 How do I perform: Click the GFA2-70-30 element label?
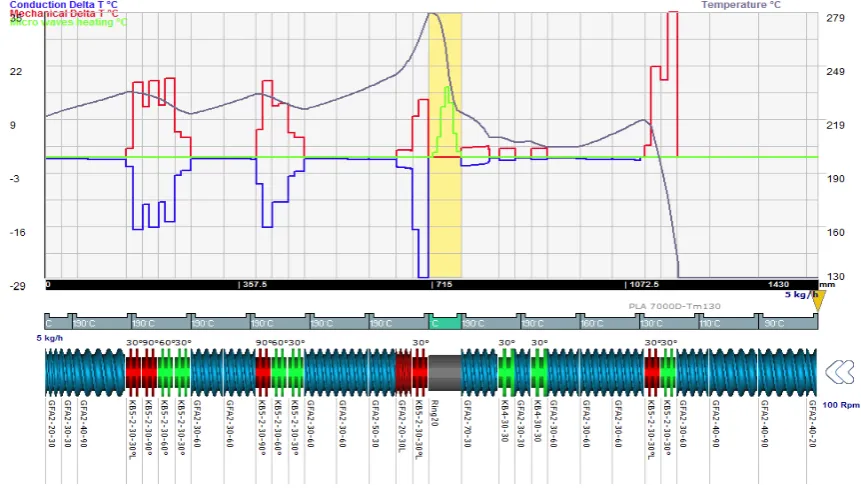coord(467,423)
